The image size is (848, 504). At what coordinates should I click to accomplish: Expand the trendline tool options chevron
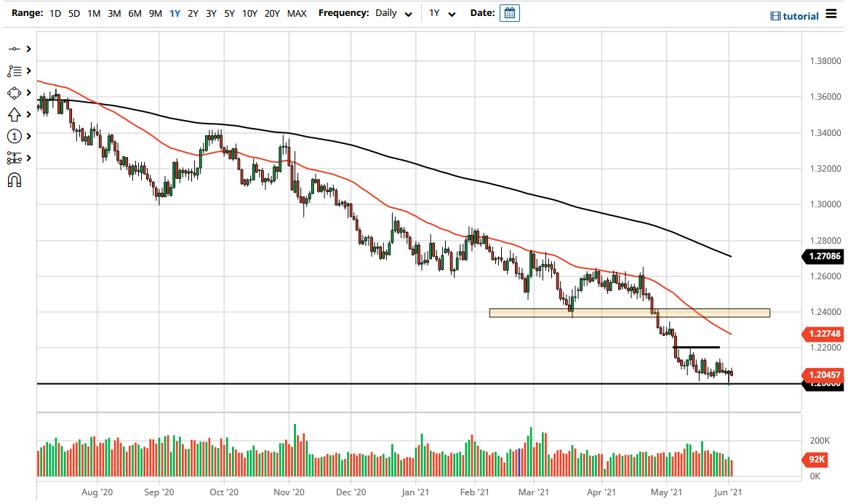point(28,49)
